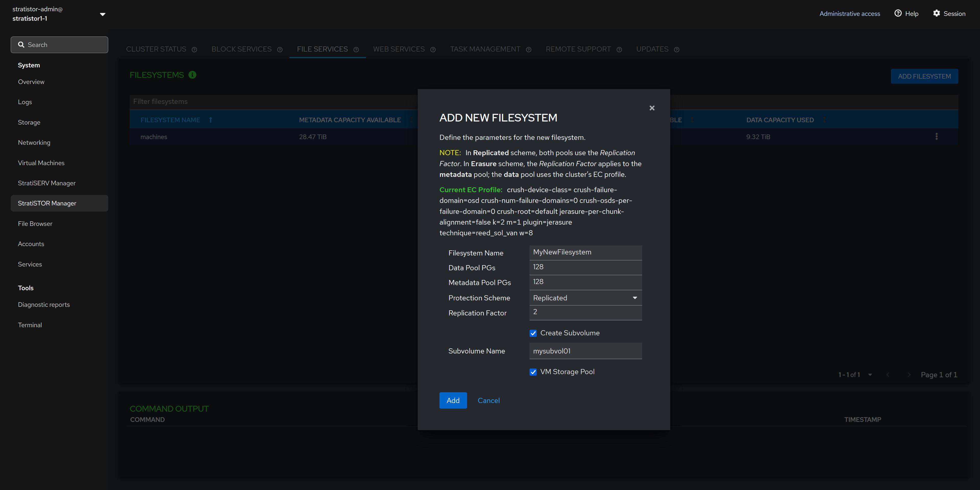Click the Session gear icon
This screenshot has height=490, width=980.
point(936,13)
